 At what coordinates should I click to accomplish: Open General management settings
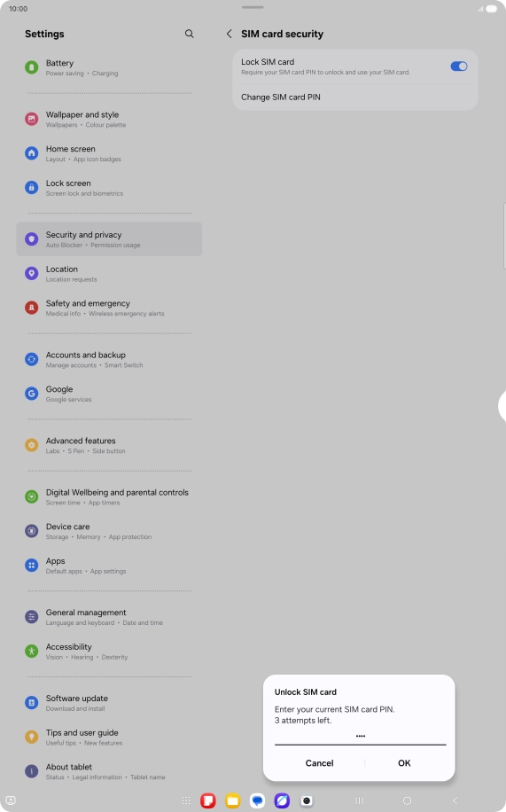click(109, 617)
